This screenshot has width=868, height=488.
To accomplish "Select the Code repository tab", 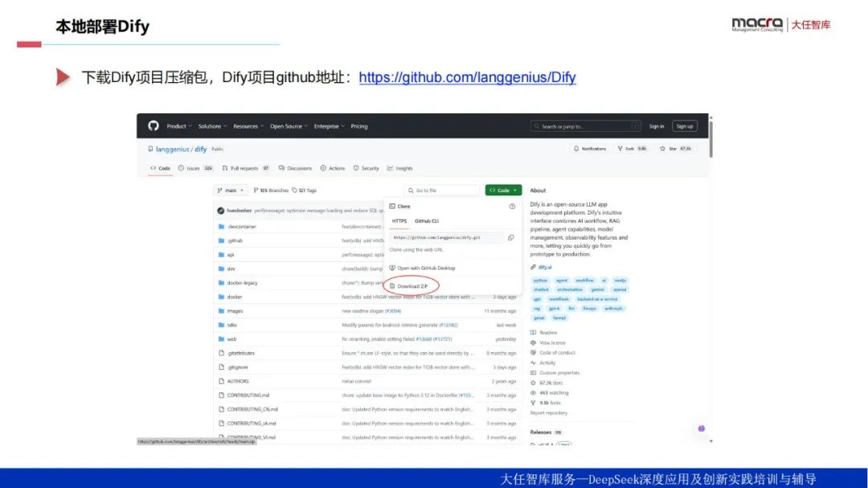I will coord(161,168).
